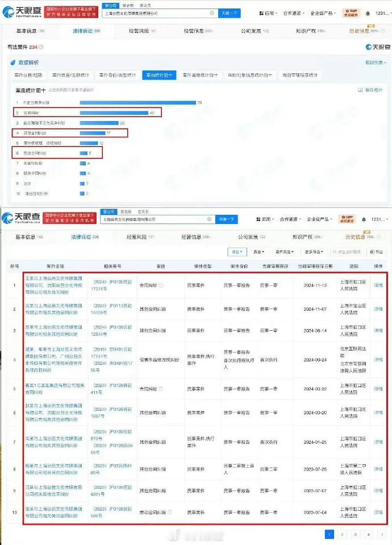
Task: Open user account 1231... menu, top screenshot
Action: (382, 13)
